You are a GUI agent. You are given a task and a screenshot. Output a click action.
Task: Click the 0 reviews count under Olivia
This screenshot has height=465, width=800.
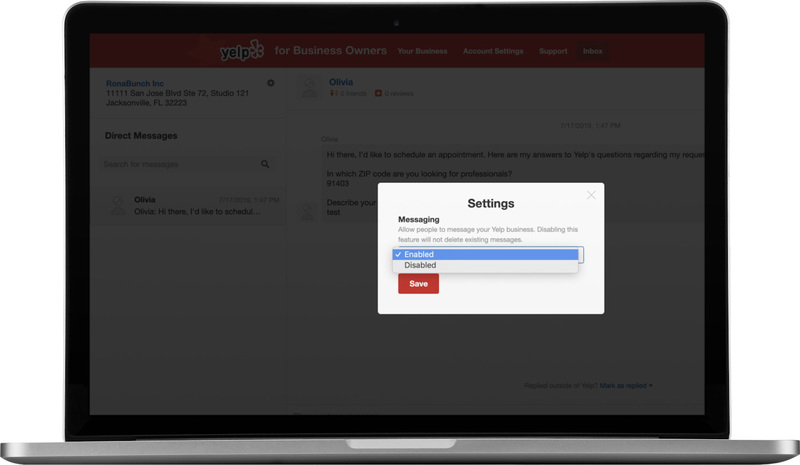point(394,93)
